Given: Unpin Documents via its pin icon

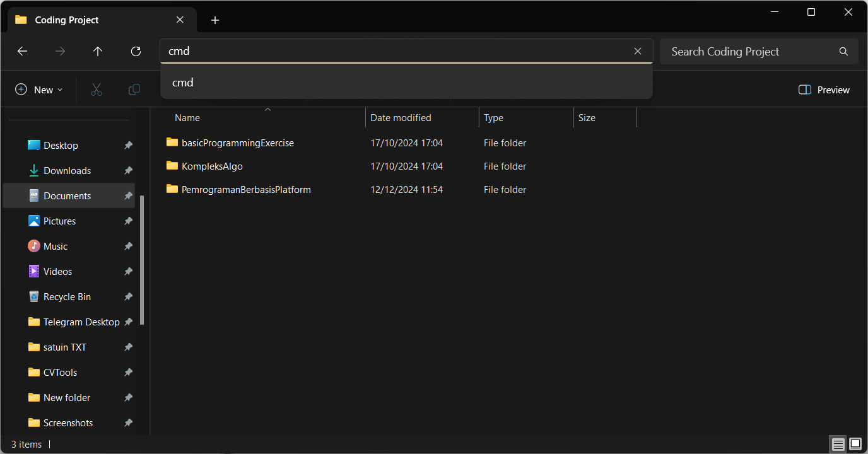Looking at the screenshot, I should click(x=128, y=196).
